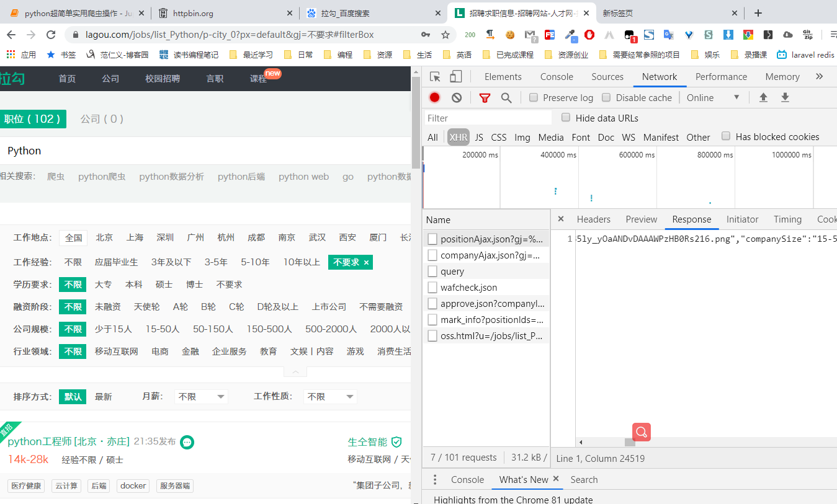The image size is (837, 504).
Task: Open the 工作性质 job type dropdown
Action: click(x=330, y=397)
